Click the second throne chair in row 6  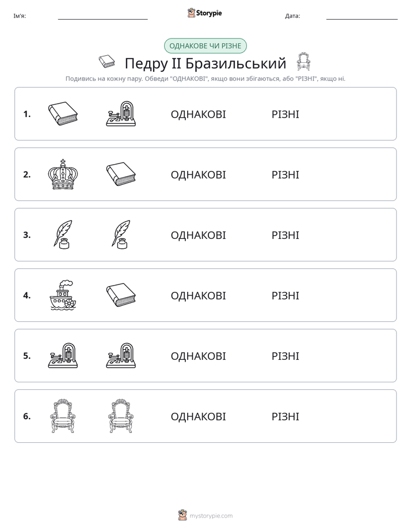point(121,416)
